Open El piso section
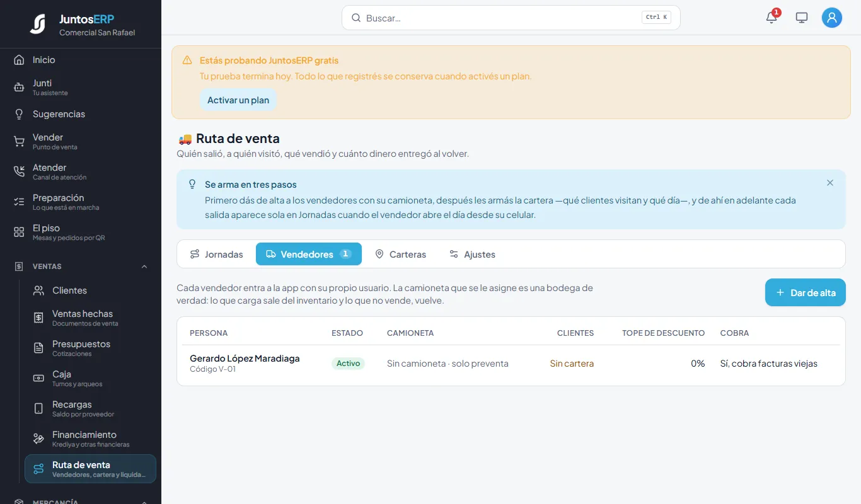 click(x=81, y=232)
